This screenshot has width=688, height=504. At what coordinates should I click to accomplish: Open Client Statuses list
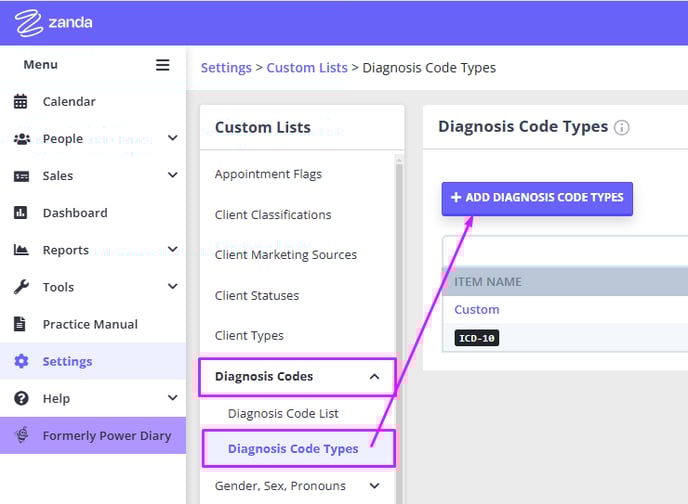[x=257, y=296]
